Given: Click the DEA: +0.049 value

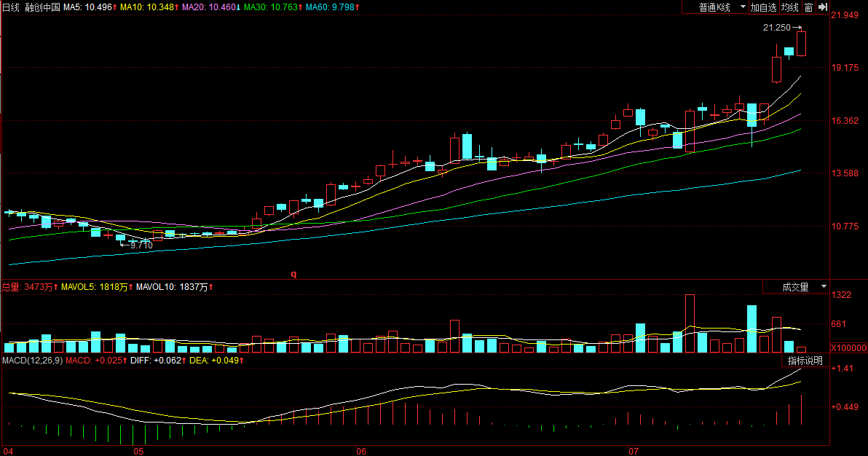Looking at the screenshot, I should click(x=216, y=361).
